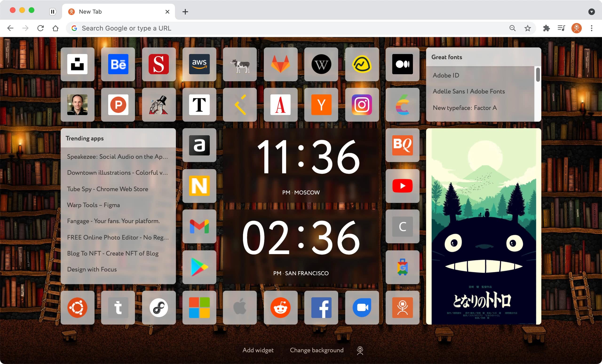Open the media controls playlist button
The height and width of the screenshot is (364, 602).
tap(561, 28)
